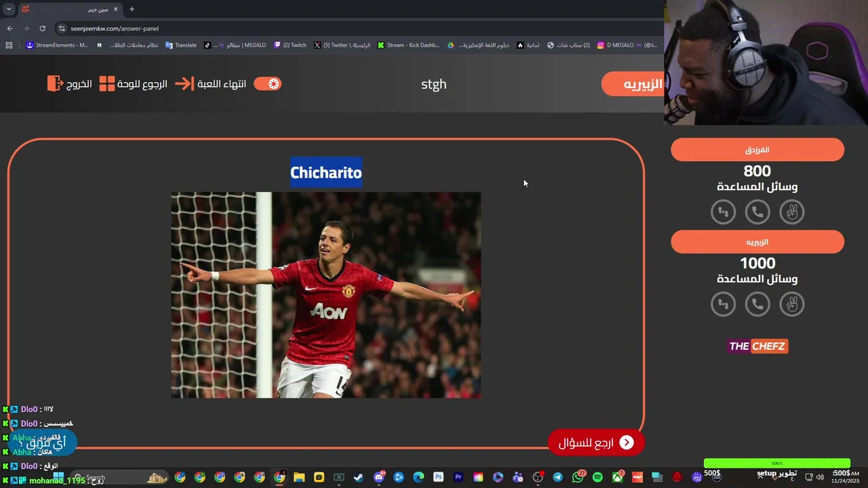Click the 800 score of الفرزدق
Screen dimensions: 868x488
tap(757, 171)
